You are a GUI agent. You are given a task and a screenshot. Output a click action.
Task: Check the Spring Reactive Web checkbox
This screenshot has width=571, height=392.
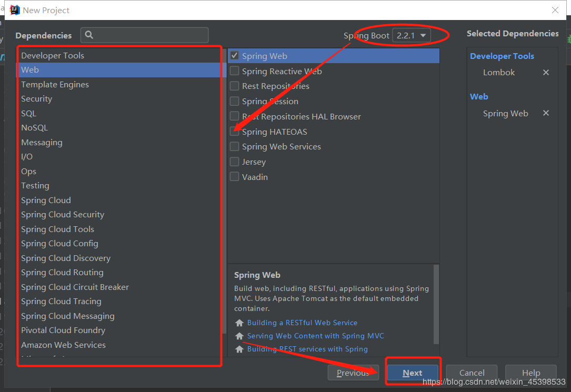pyautogui.click(x=235, y=71)
